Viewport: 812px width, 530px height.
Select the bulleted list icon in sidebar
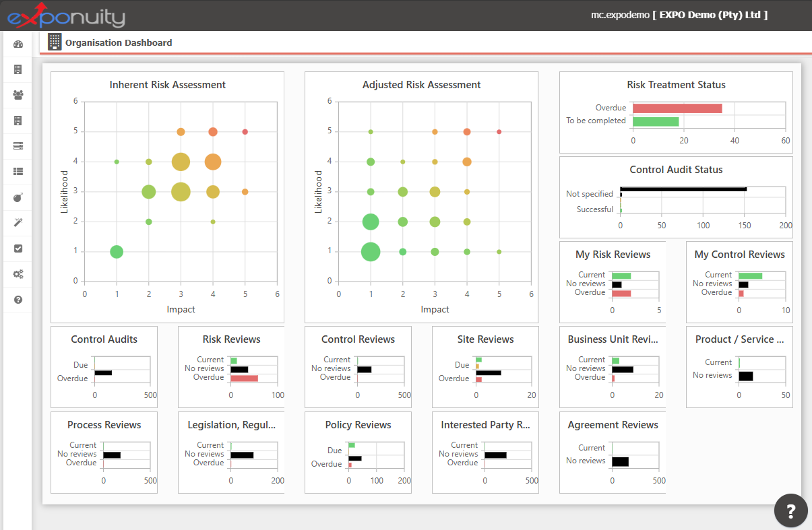pos(18,172)
